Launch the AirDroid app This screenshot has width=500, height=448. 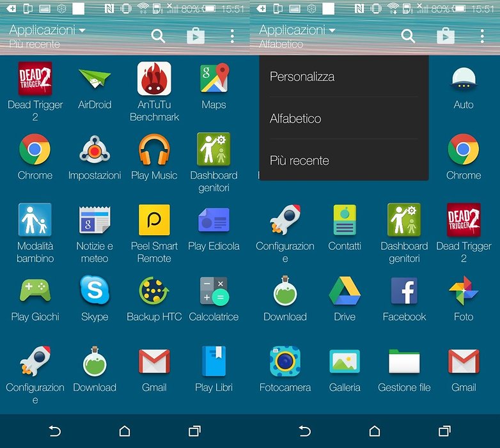[x=95, y=79]
